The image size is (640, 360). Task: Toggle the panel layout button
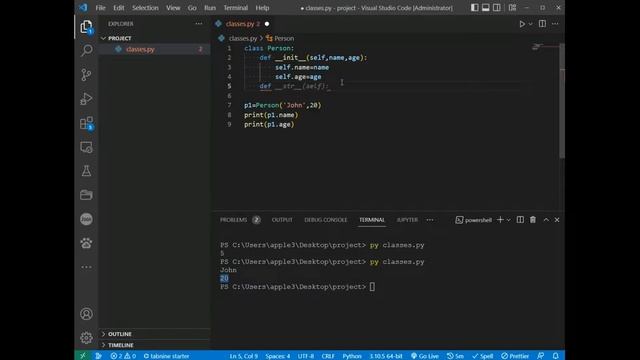click(485, 8)
